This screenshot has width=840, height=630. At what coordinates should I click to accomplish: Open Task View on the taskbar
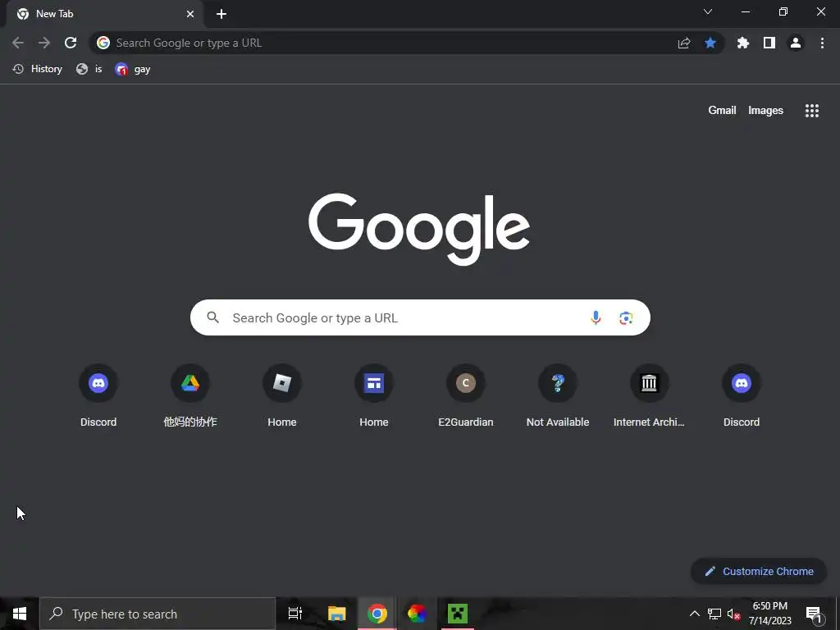tap(294, 614)
